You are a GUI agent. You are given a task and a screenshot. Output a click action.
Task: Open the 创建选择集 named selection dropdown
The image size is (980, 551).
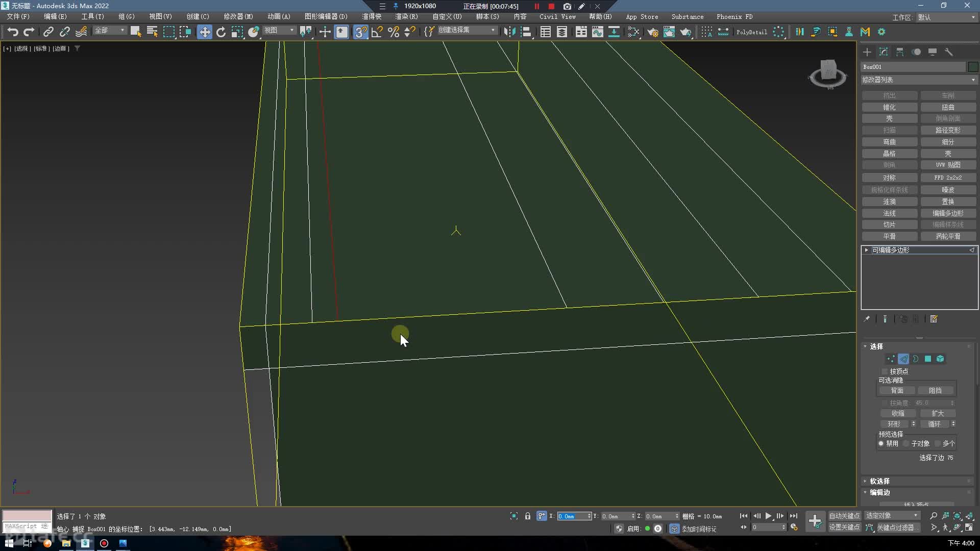pos(467,30)
